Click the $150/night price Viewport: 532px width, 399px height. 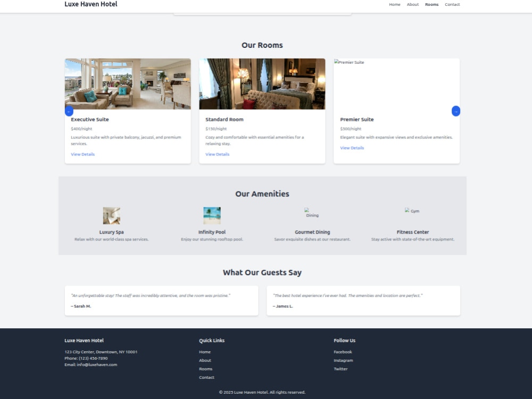(216, 129)
